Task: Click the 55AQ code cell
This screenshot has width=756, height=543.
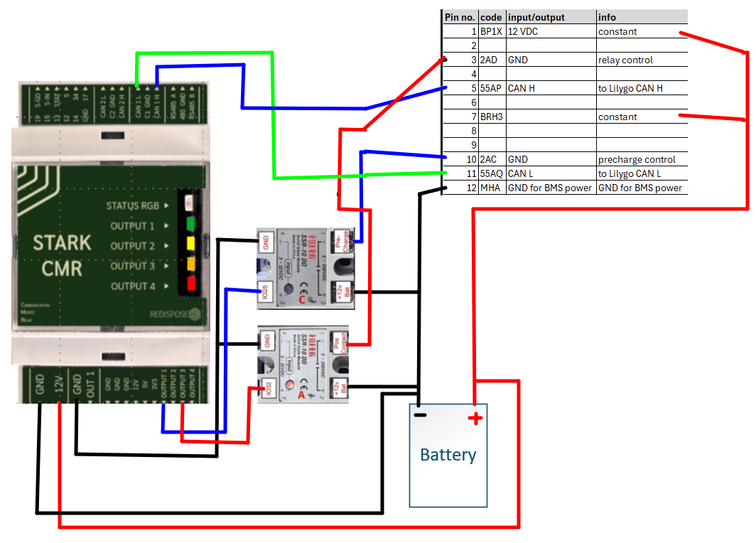Action: tap(491, 173)
